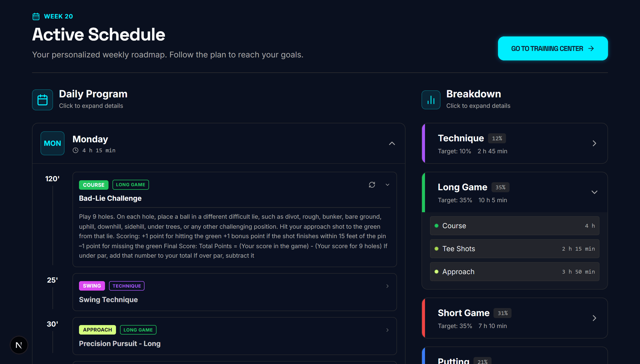The image size is (640, 364).
Task: Click the arrow icon in Go To Training Center
Action: pyautogui.click(x=591, y=48)
